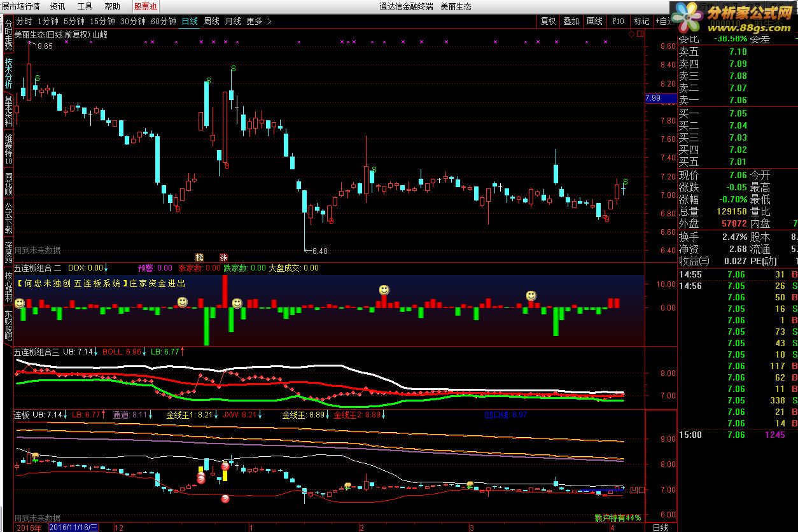798x532 pixels.
Task: Expand the 更多 periods list
Action: click(258, 21)
